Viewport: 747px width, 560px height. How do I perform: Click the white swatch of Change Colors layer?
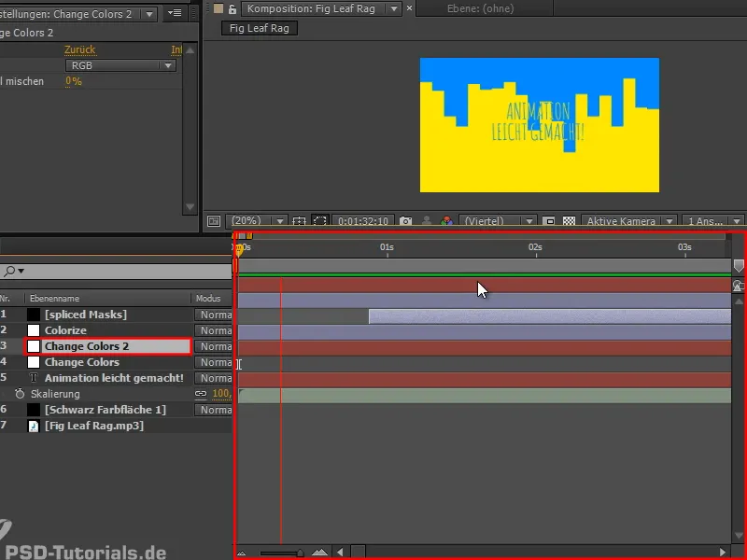pos(34,362)
